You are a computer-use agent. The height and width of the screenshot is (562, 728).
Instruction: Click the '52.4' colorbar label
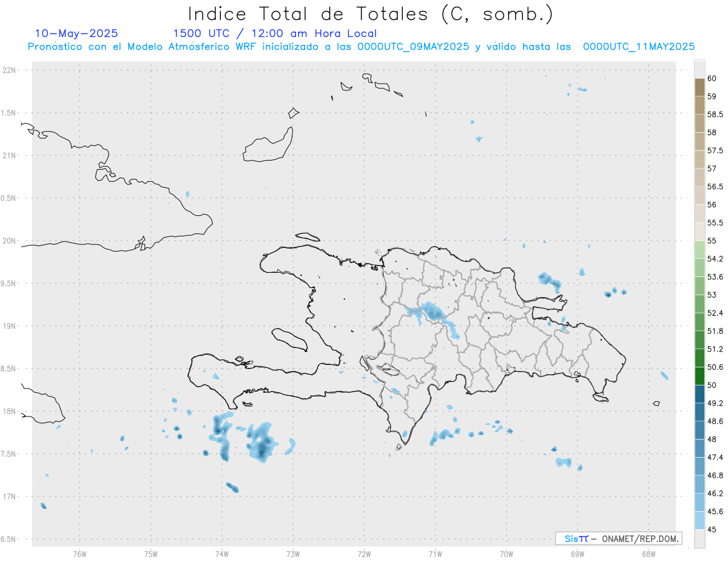[715, 313]
